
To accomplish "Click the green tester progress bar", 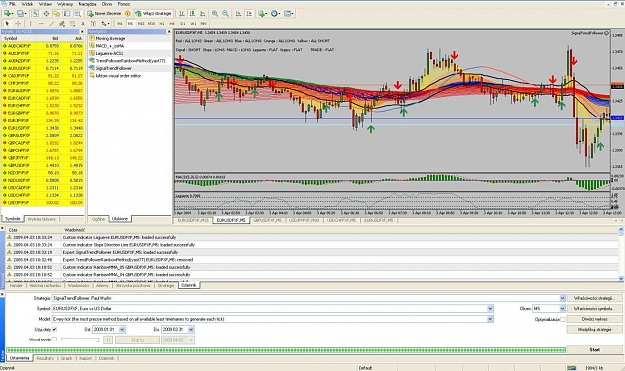I will tap(286, 350).
